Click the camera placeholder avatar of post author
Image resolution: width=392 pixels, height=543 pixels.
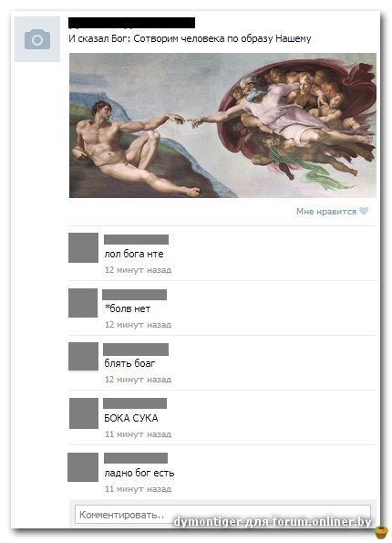pos(37,39)
